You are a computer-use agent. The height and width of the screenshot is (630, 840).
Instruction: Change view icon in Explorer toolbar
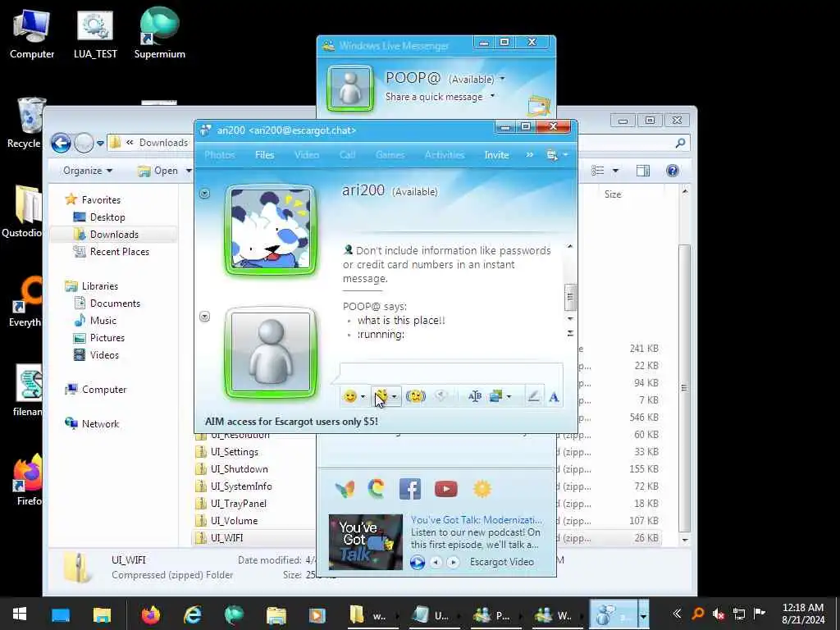point(598,171)
